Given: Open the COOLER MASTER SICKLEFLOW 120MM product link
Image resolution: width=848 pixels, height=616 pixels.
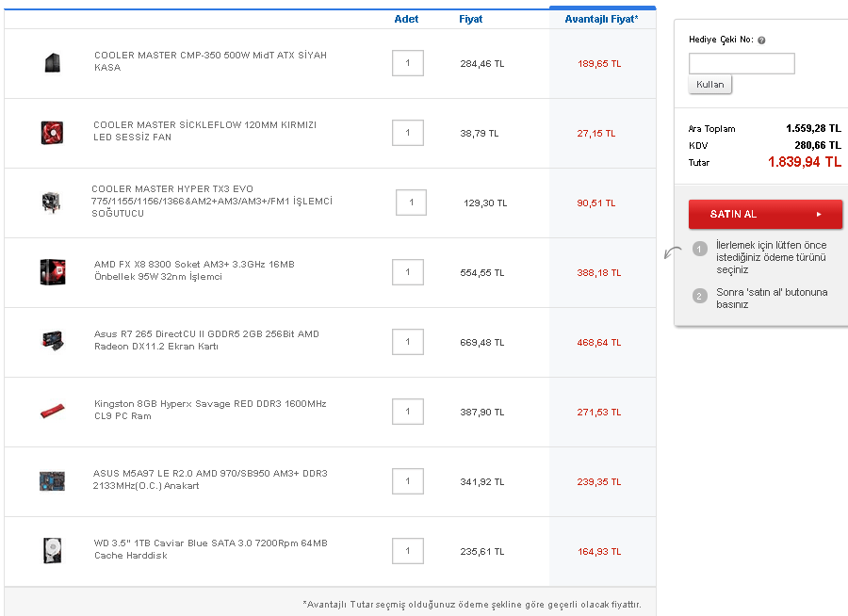Looking at the screenshot, I should (205, 131).
